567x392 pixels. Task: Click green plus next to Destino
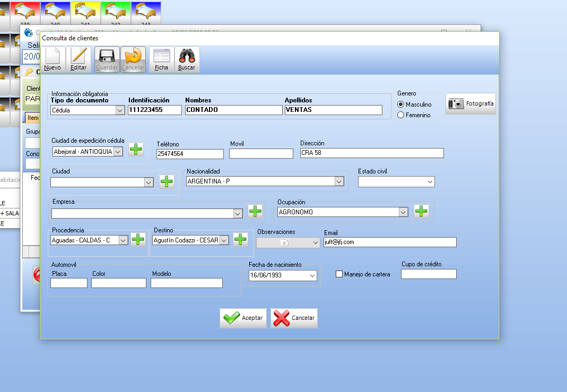point(240,239)
